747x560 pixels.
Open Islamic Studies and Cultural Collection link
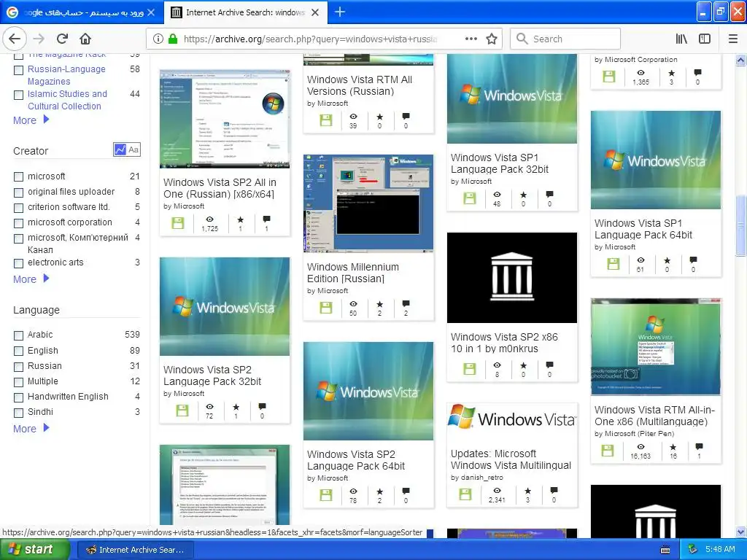pyautogui.click(x=67, y=100)
